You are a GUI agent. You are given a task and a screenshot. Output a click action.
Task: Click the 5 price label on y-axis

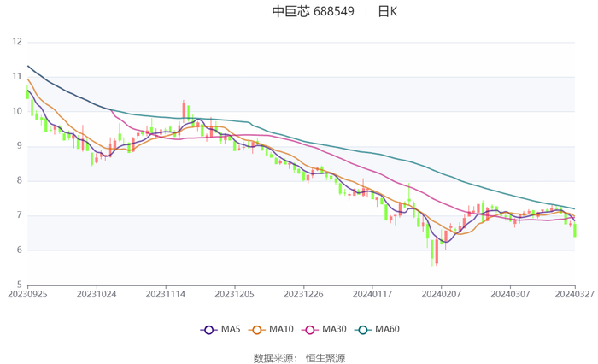point(20,285)
